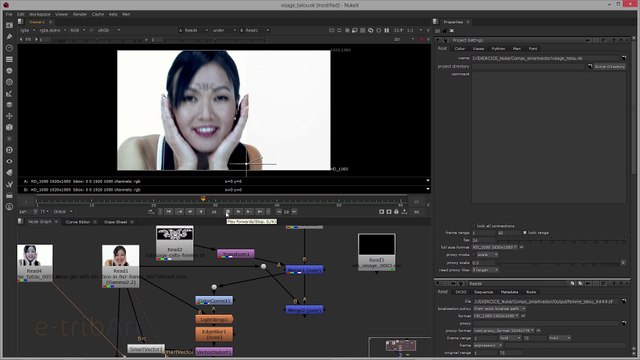The image size is (640, 360).
Task: Toggle the lock all connections checkbox
Action: point(474,226)
